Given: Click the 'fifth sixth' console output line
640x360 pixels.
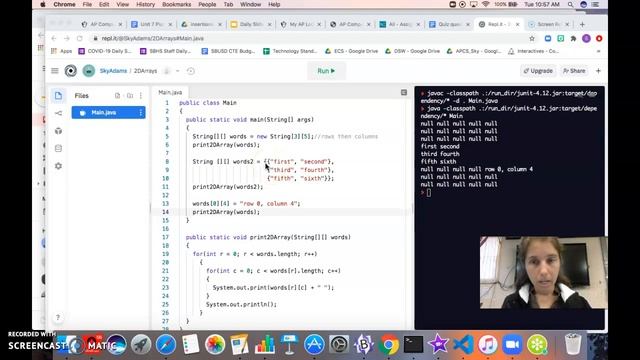Looking at the screenshot, I should (x=438, y=162).
